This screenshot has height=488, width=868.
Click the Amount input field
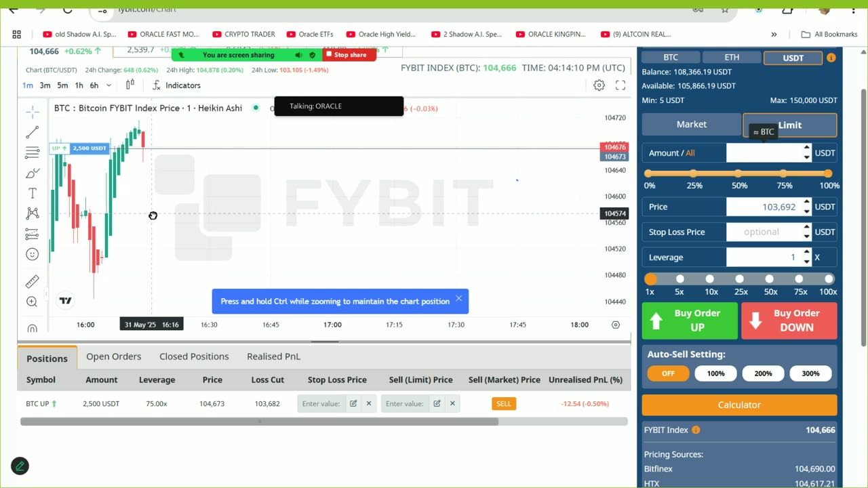pyautogui.click(x=764, y=153)
